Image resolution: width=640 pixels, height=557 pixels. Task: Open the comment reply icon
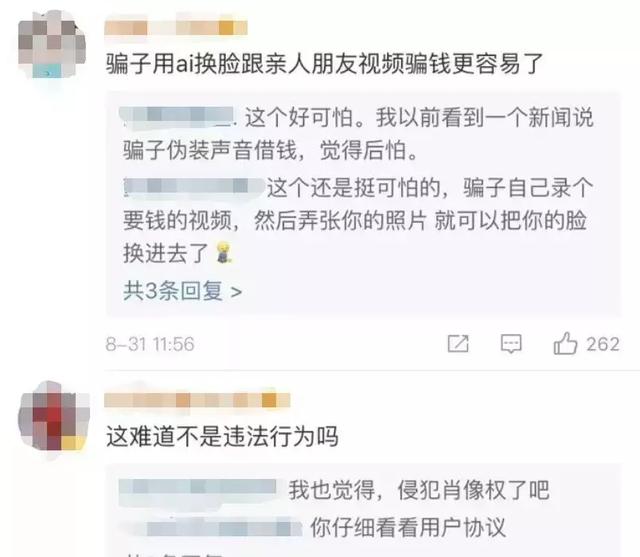pos(511,344)
